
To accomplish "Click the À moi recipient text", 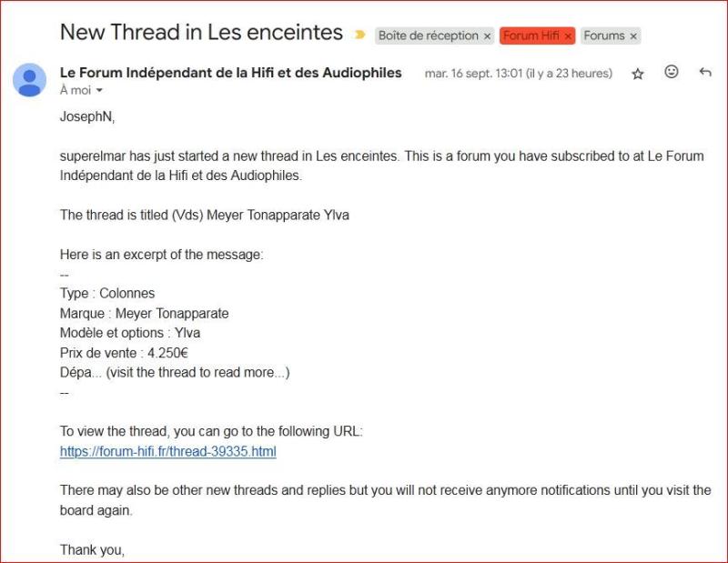I will click(x=76, y=90).
